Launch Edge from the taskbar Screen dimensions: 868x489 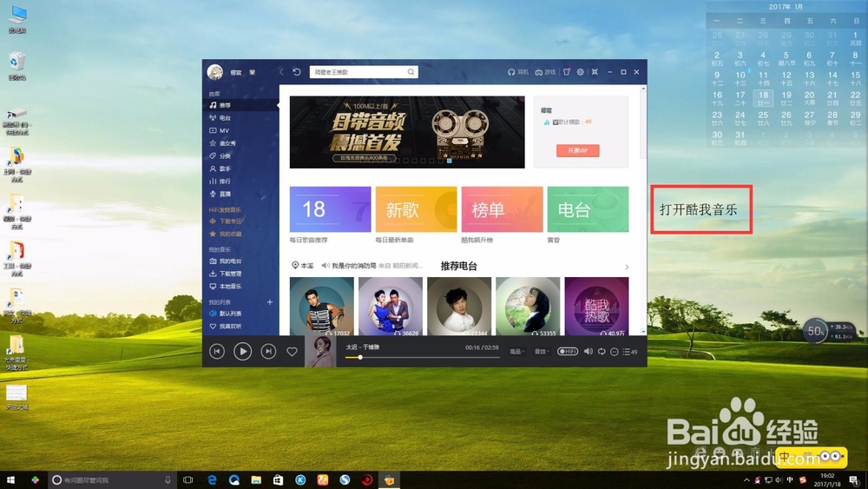click(212, 480)
